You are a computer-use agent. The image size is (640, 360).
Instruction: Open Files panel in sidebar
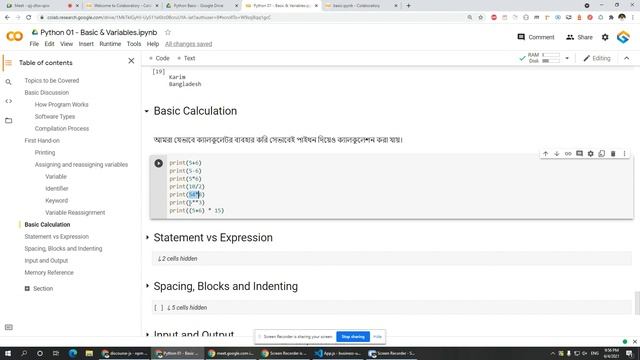coord(9,120)
